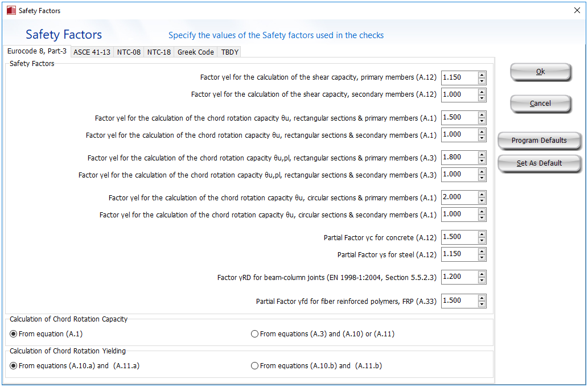Decrease θu,pl rectangular primary members factor
This screenshot has height=387, width=588.
pos(482,160)
